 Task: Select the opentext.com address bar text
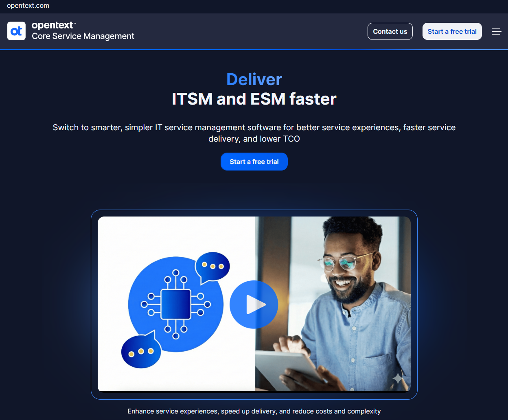pos(28,6)
